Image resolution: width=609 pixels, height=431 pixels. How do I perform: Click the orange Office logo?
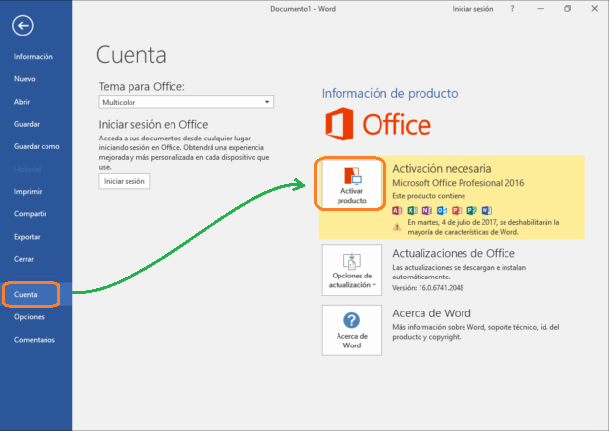(378, 124)
